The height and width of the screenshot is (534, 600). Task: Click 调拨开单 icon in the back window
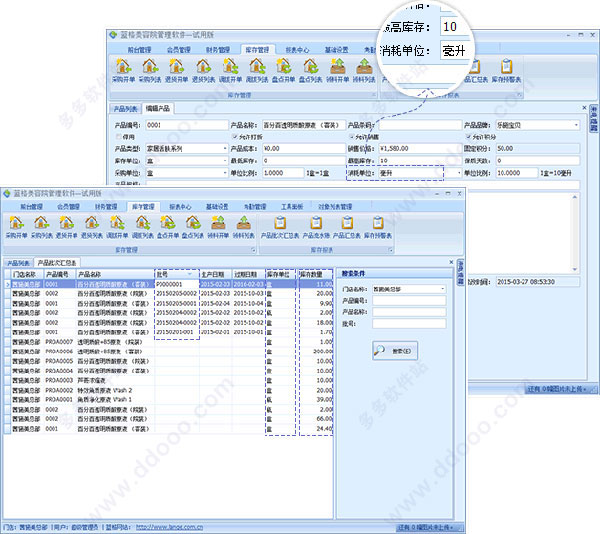(230, 70)
